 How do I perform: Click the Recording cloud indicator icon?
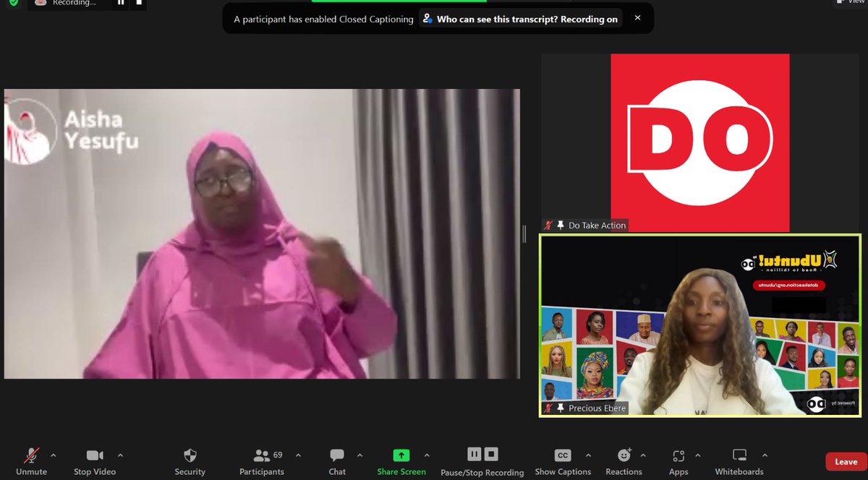coord(41,3)
